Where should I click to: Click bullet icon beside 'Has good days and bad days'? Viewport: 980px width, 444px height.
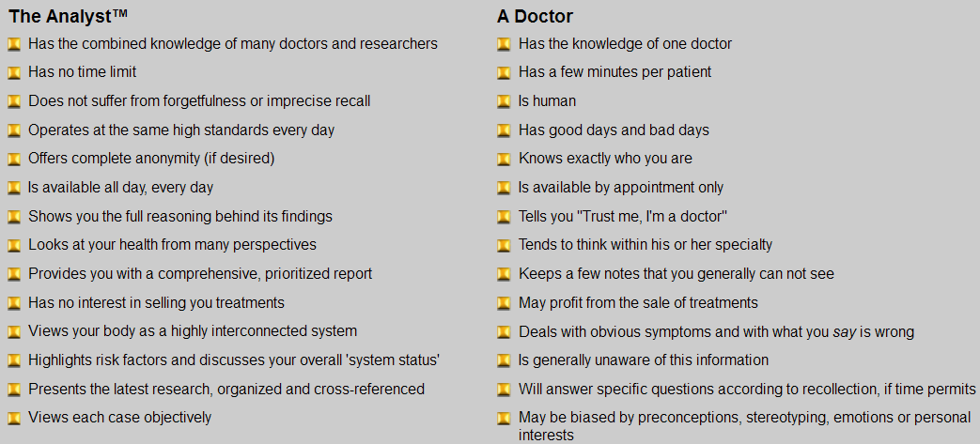[504, 130]
